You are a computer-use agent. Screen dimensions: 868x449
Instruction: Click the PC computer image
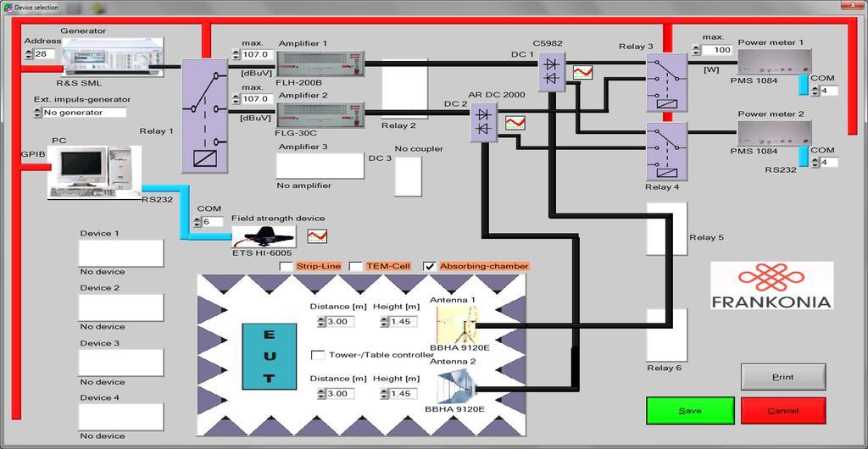(94, 172)
